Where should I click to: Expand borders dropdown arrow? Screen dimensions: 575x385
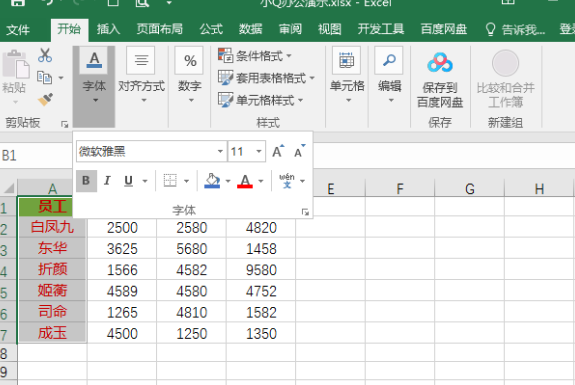click(186, 181)
